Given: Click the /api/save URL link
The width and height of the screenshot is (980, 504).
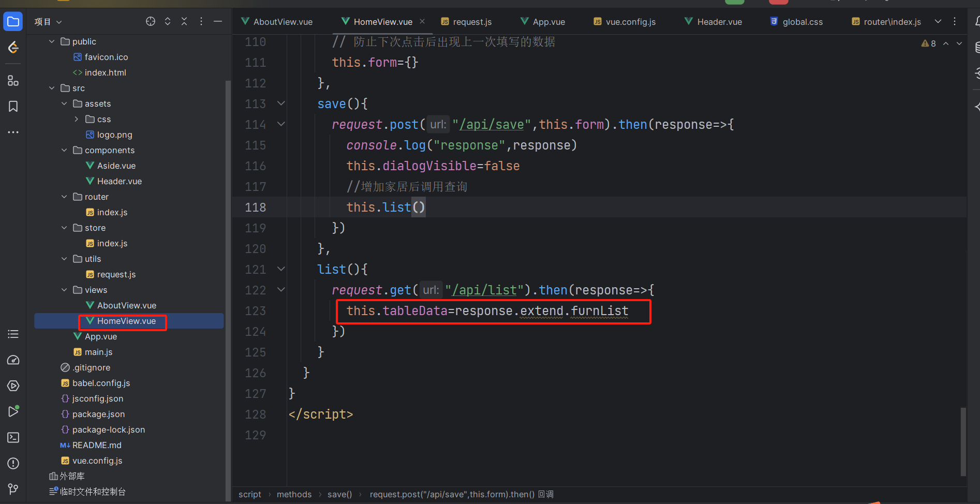Looking at the screenshot, I should pos(492,124).
